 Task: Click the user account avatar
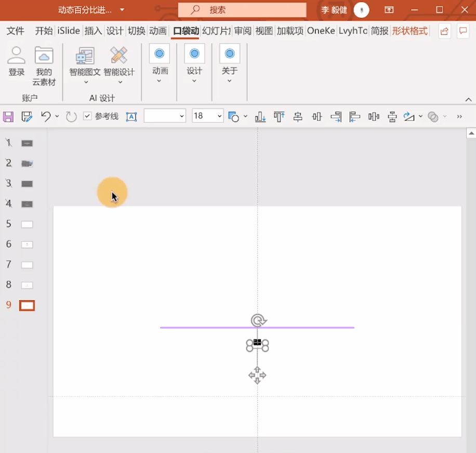click(x=361, y=10)
